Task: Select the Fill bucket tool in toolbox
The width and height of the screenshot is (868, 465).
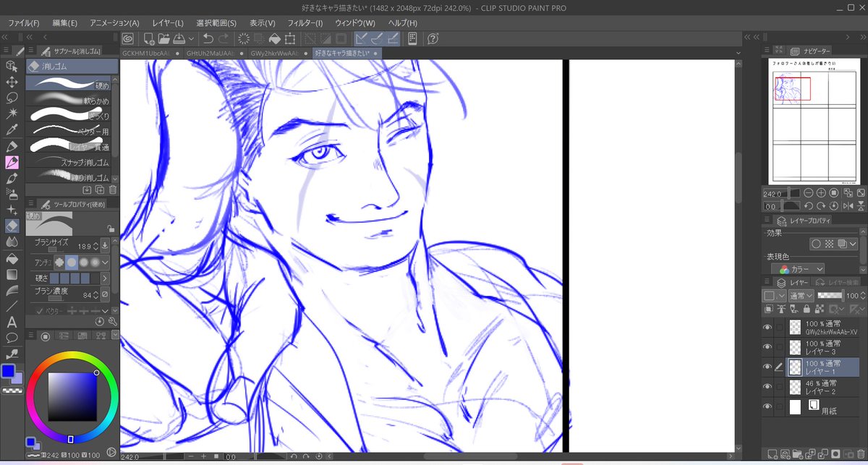Action: click(x=12, y=258)
